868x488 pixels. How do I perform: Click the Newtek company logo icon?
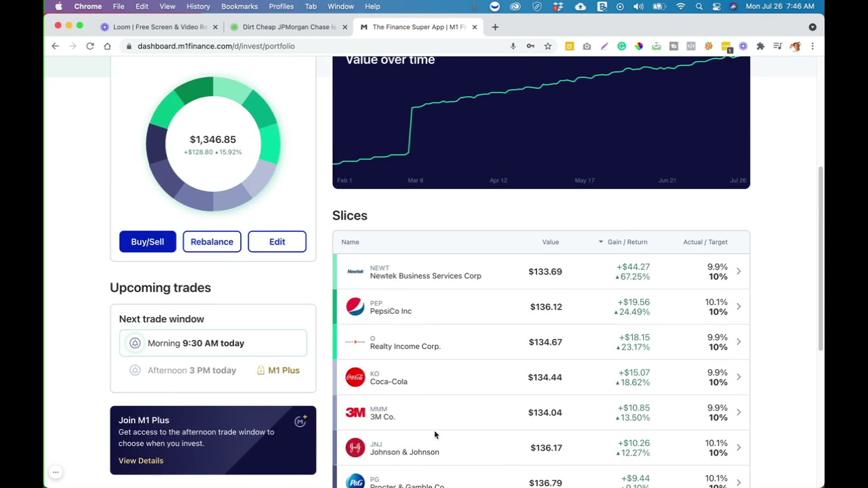(x=355, y=272)
